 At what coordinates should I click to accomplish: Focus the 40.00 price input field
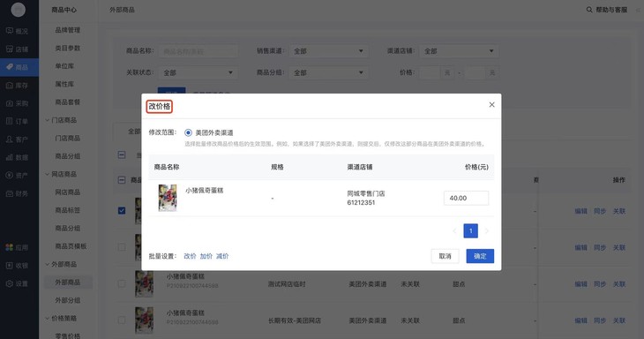466,198
